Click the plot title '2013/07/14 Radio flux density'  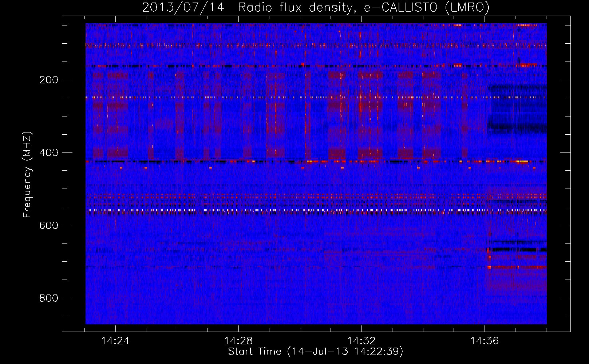316,7
